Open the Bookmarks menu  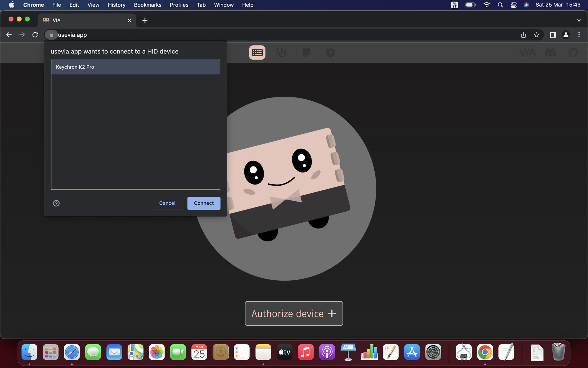pos(148,5)
